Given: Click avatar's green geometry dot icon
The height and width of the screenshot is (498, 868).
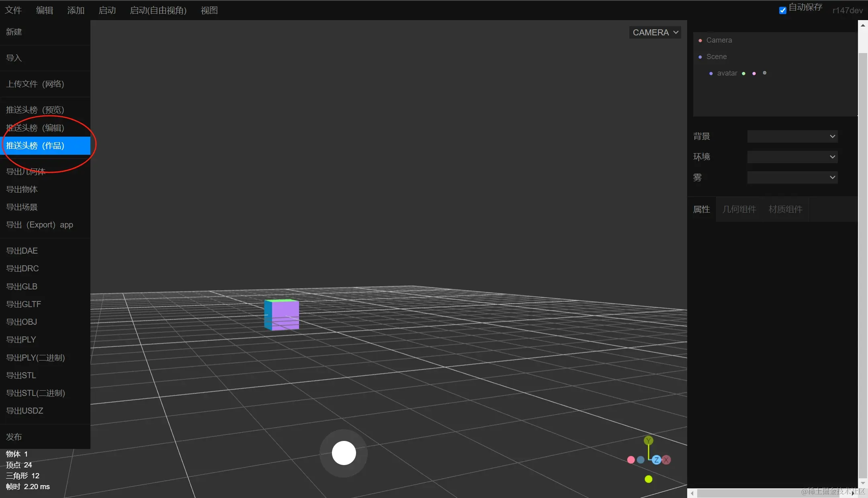Looking at the screenshot, I should [x=743, y=74].
